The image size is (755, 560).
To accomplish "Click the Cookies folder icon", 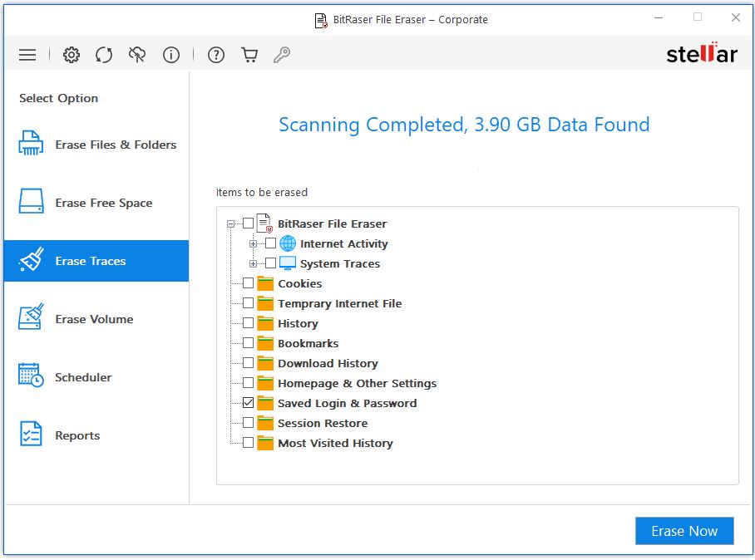I will 265,283.
